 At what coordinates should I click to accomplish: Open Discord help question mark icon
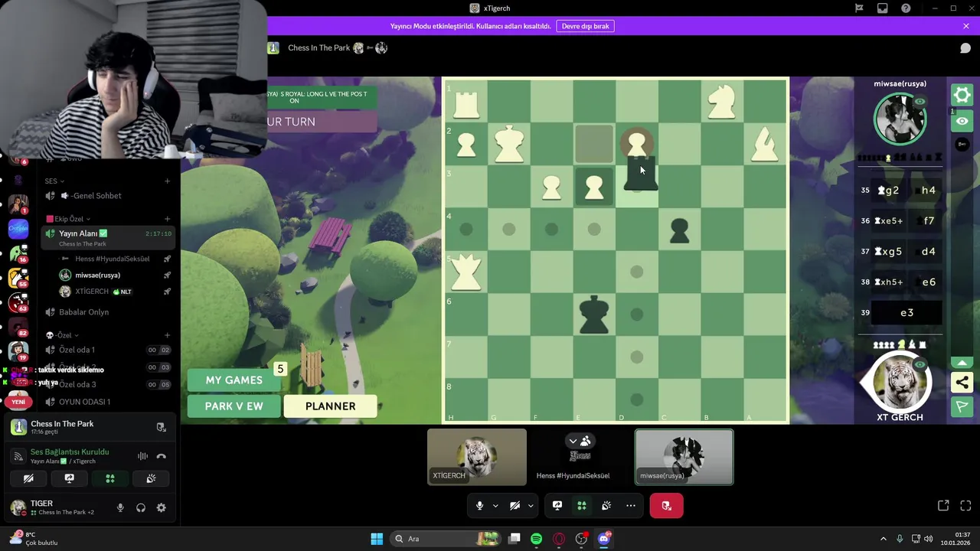pos(906,8)
